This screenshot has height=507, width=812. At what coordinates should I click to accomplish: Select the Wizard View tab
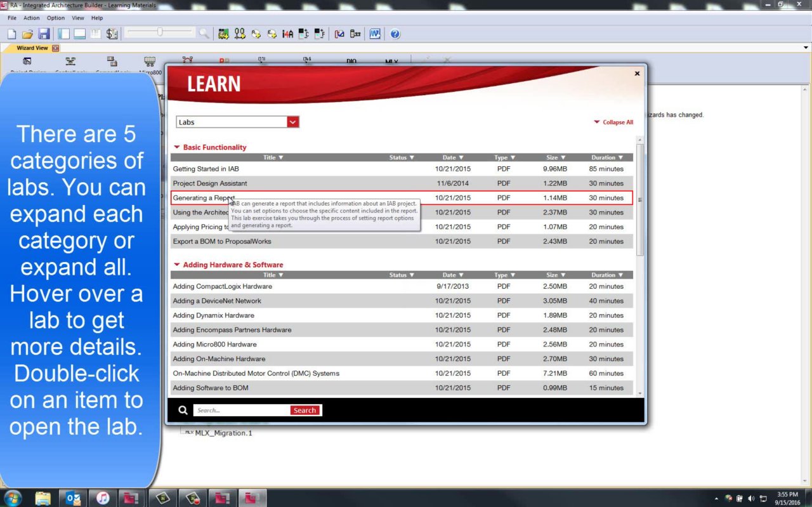tap(32, 48)
